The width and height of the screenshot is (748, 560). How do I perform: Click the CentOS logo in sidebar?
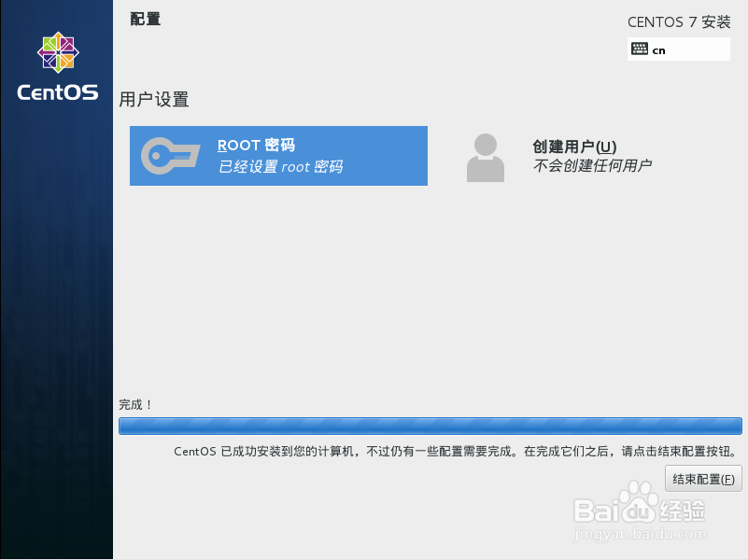pos(58,52)
